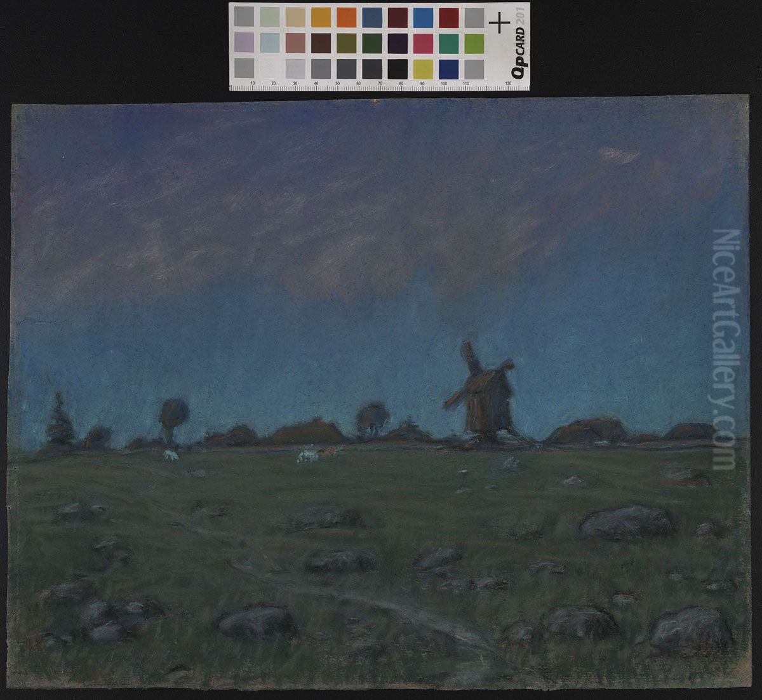Pick the orange swatch in the top row

tap(346, 17)
